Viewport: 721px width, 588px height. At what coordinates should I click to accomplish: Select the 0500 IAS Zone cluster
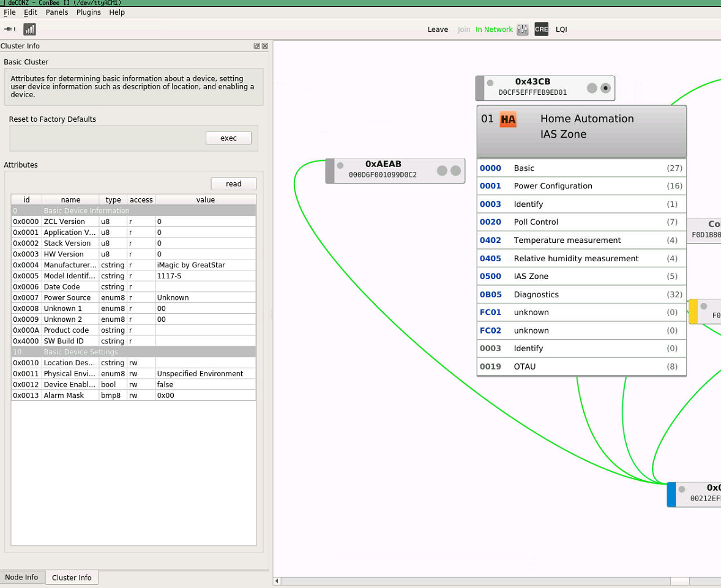coord(581,277)
